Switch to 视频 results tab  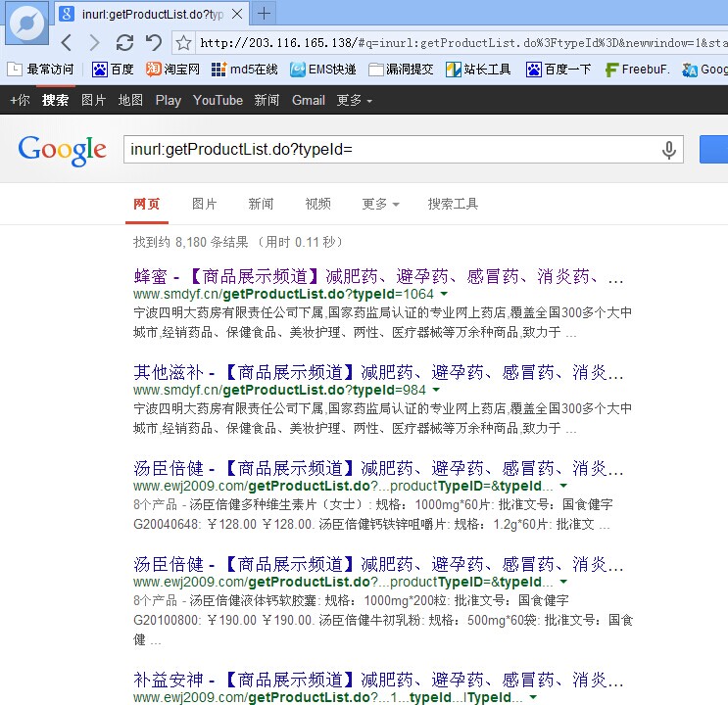point(318,204)
